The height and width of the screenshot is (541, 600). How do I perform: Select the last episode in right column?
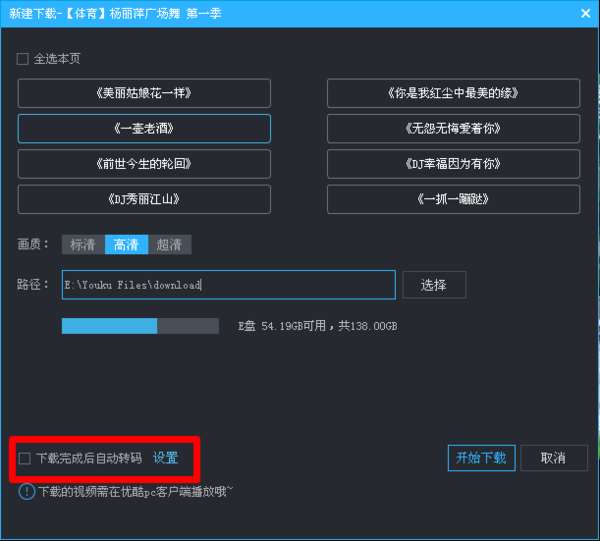453,199
